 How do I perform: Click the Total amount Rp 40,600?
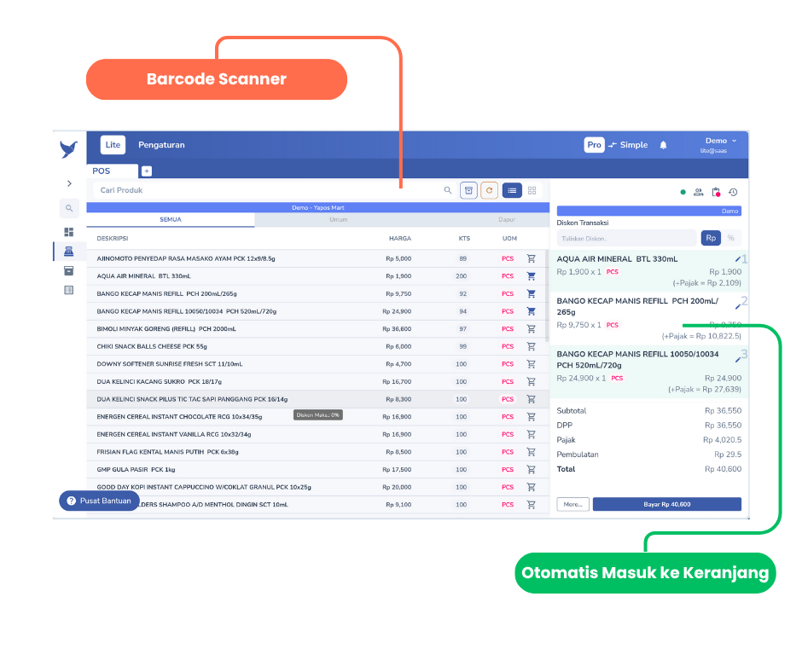[723, 469]
